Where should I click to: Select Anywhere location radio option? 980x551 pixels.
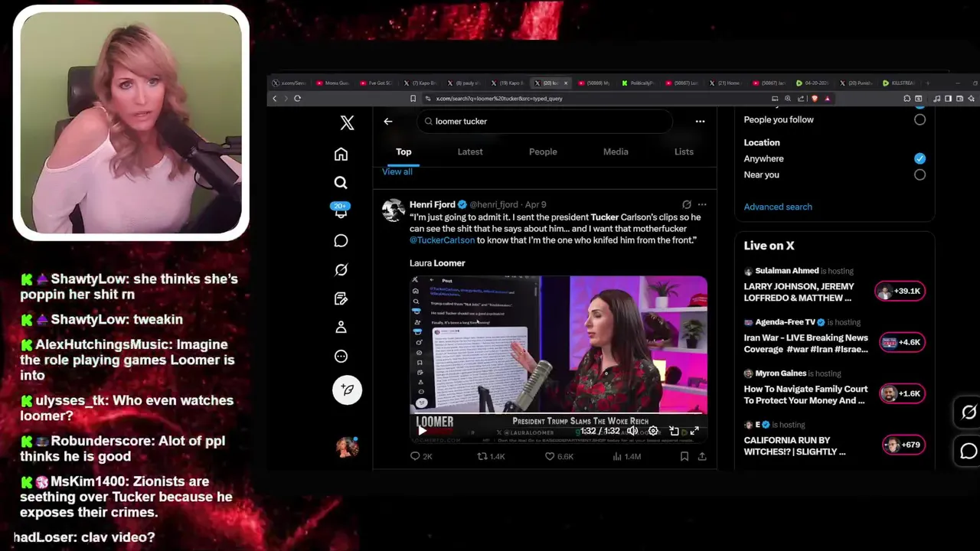coord(920,158)
